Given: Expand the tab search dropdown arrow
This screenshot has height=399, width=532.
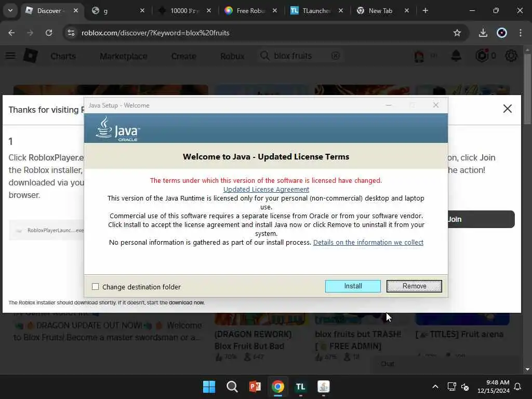Looking at the screenshot, I should (x=10, y=10).
